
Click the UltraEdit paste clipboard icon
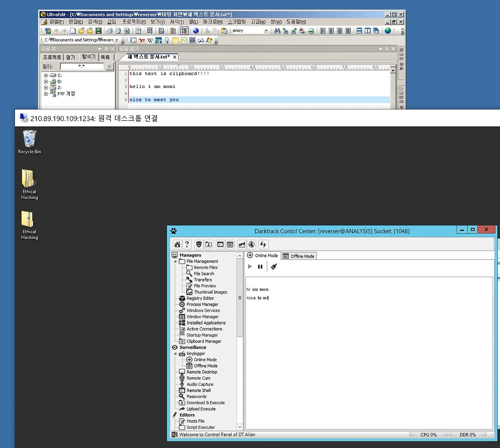[224, 30]
